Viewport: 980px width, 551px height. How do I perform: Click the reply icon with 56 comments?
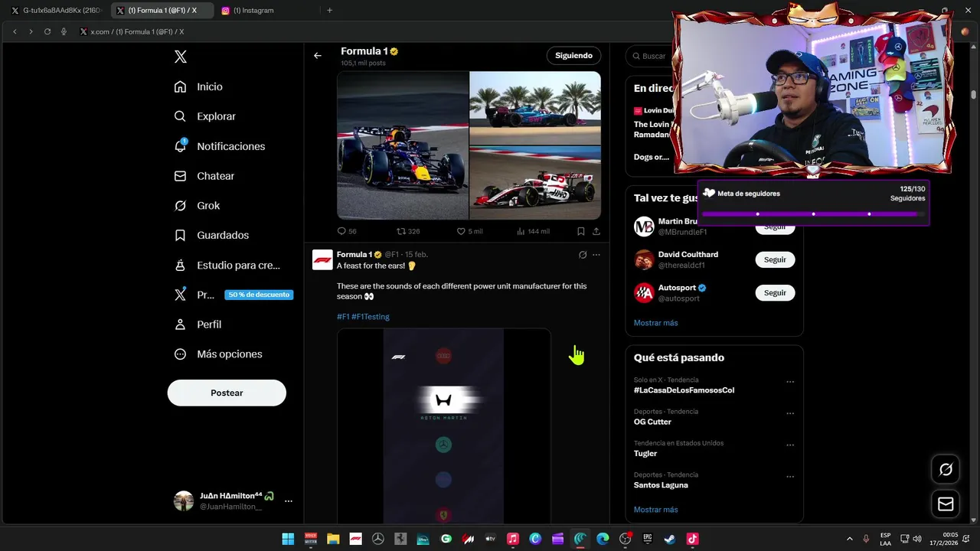(x=347, y=231)
